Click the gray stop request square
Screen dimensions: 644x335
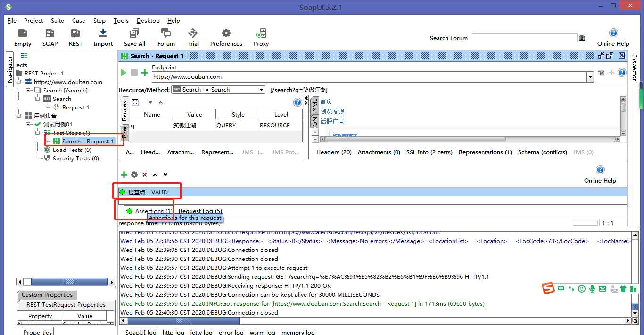click(134, 73)
